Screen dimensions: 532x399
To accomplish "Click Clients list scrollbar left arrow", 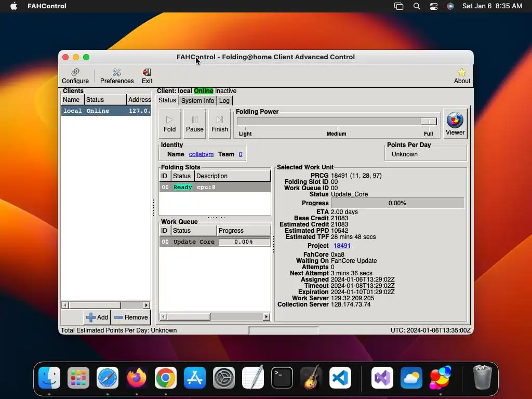I will [x=65, y=305].
